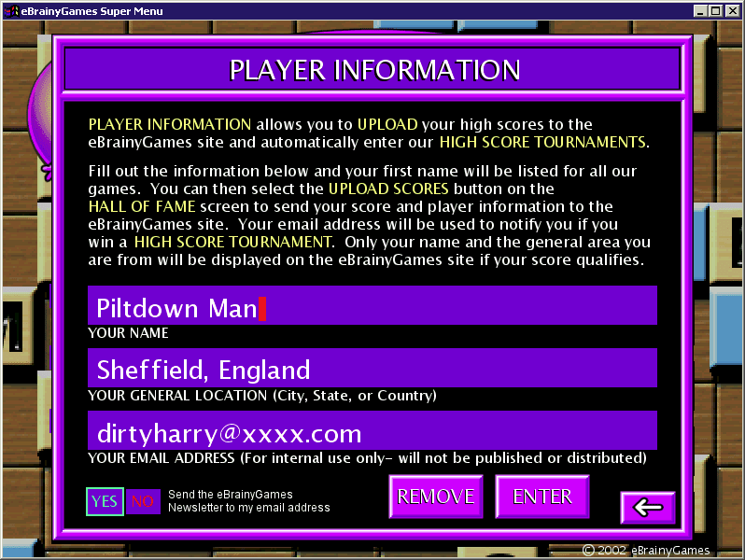This screenshot has width=745, height=560.
Task: Click the back arrow icon button
Action: tap(648, 508)
